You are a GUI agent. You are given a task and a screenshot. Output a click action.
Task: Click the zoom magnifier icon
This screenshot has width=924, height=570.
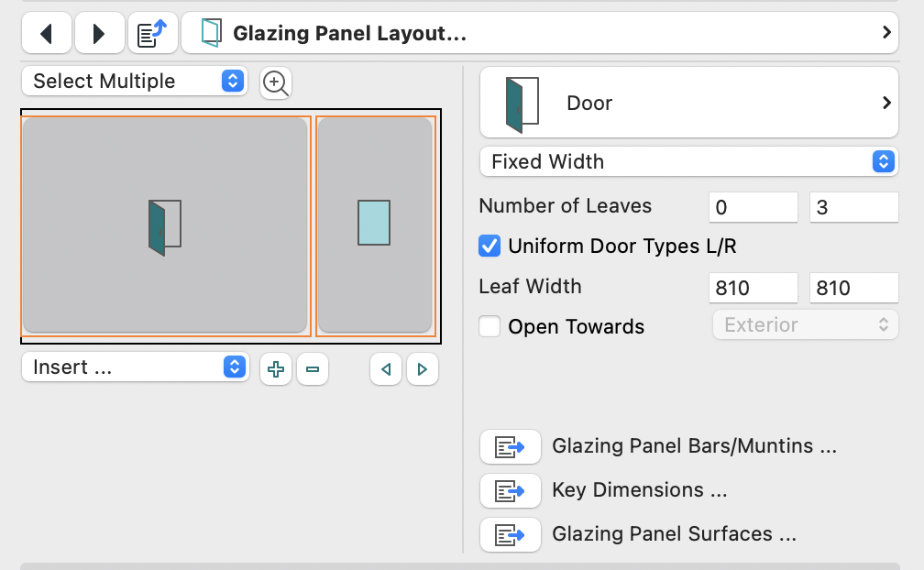[275, 82]
